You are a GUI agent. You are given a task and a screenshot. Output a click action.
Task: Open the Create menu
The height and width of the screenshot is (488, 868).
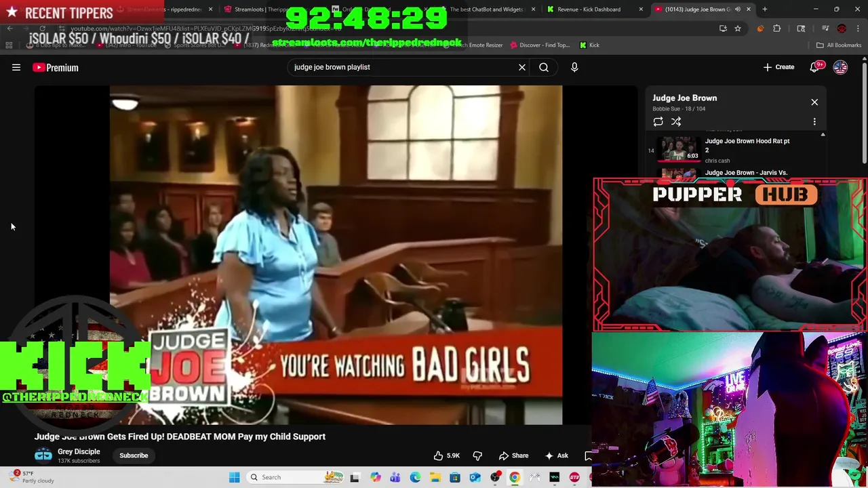coord(778,67)
